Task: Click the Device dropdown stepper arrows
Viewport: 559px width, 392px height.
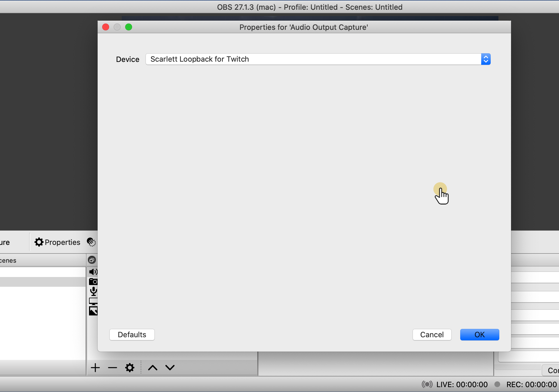Action: pos(486,59)
